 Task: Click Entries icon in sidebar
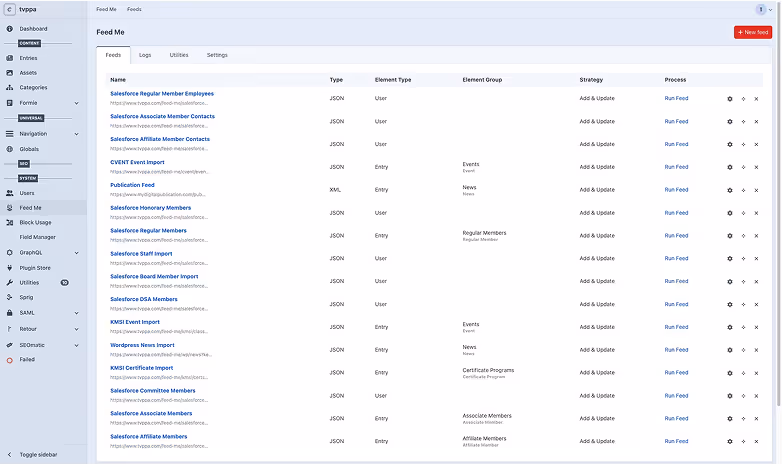tap(9, 58)
